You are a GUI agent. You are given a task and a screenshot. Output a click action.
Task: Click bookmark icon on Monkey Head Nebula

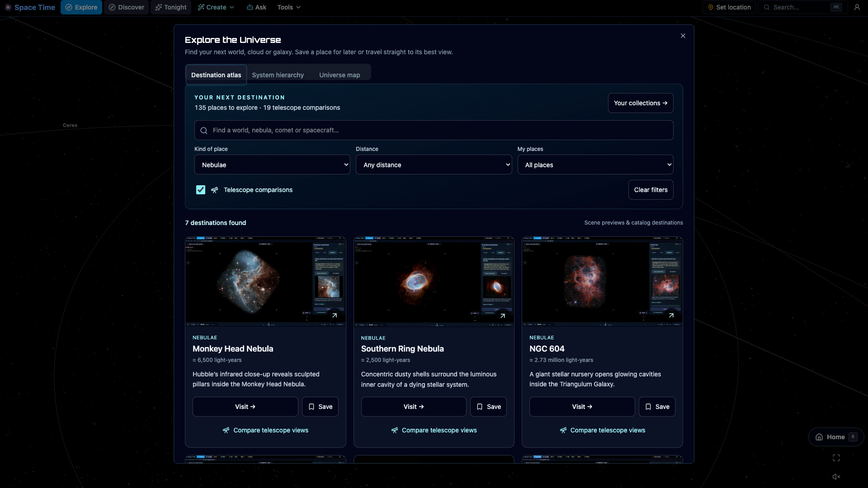311,407
